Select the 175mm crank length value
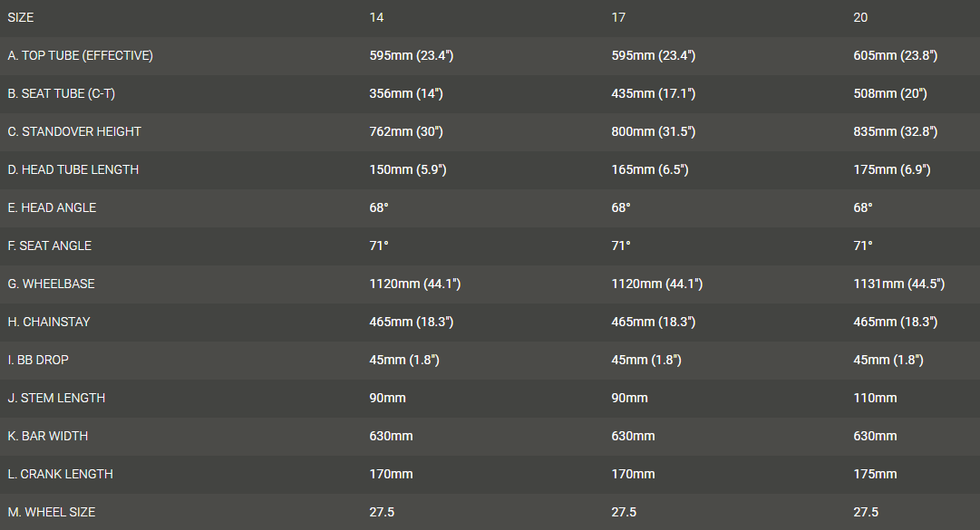Screen dimensions: 980x530 coord(875,475)
